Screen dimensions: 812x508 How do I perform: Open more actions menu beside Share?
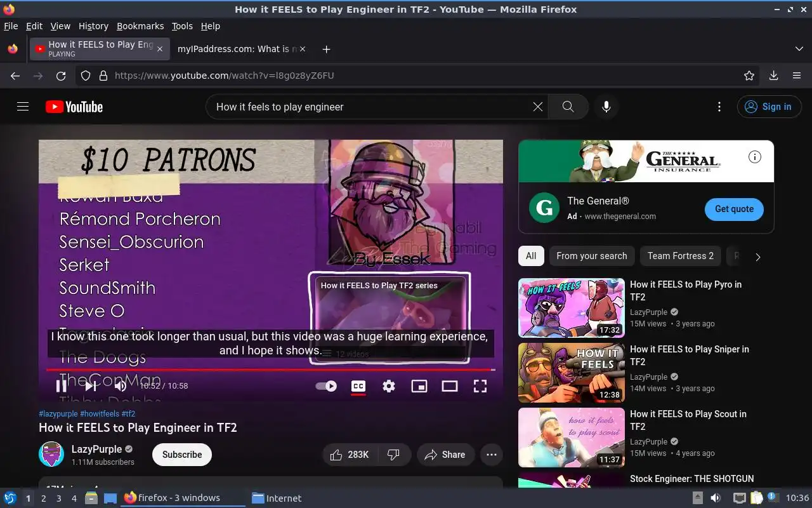(491, 455)
